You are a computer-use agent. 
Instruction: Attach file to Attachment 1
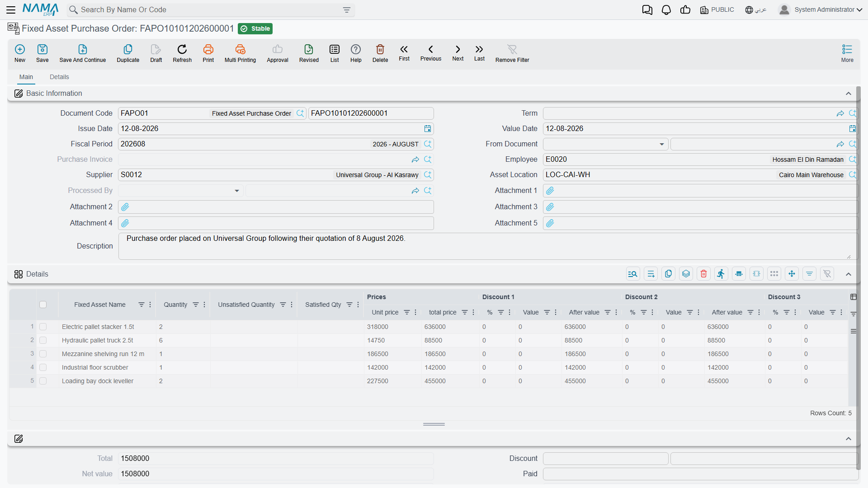(550, 191)
